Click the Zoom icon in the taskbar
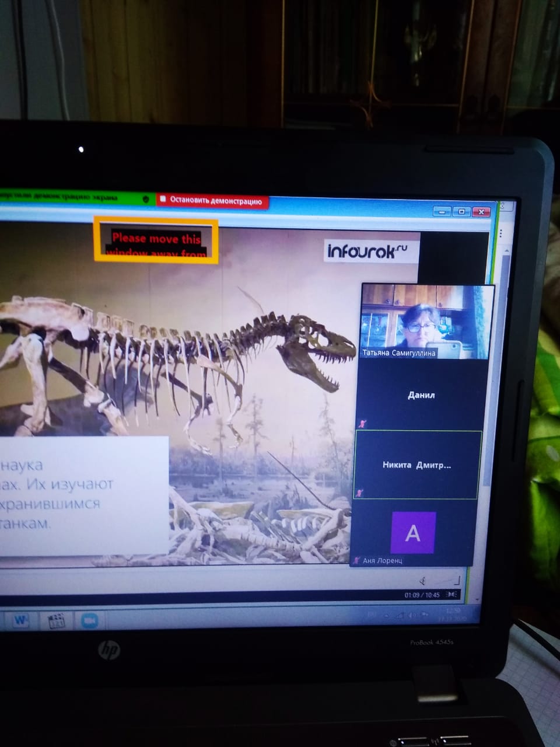 point(89,621)
